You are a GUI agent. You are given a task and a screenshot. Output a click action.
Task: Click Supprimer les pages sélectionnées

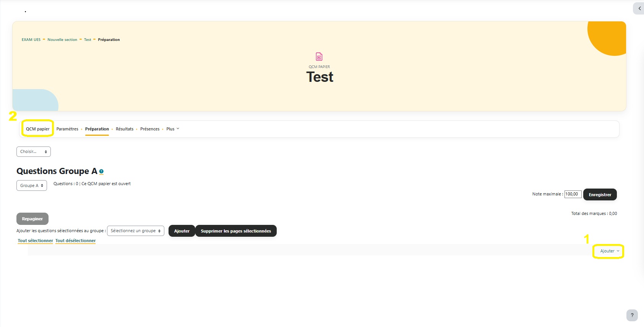(x=236, y=231)
